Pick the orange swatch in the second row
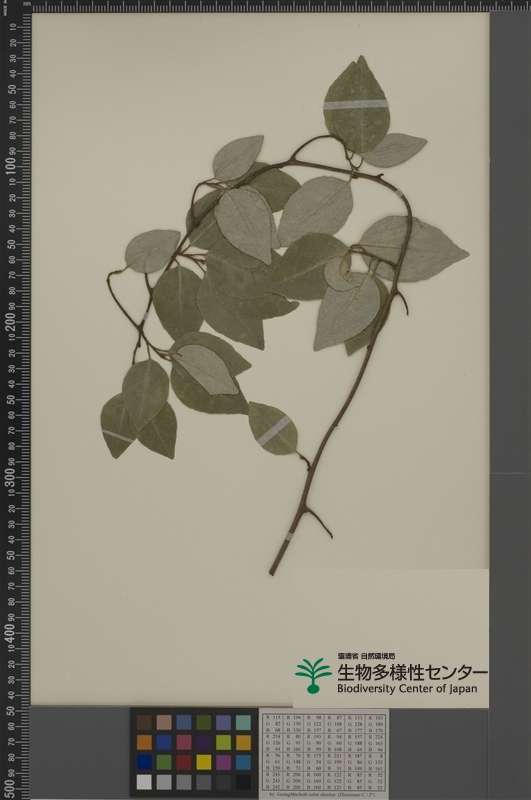The width and height of the screenshot is (531, 800). click(144, 742)
